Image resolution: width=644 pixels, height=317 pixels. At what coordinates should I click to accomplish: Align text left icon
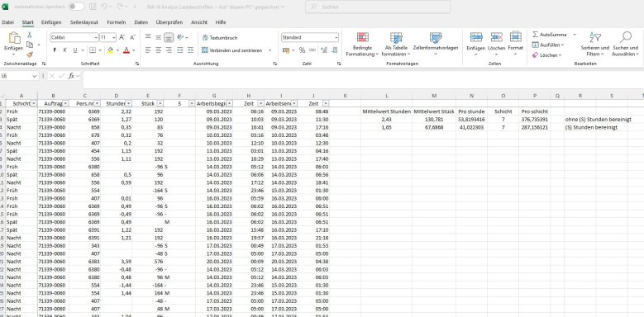148,50
